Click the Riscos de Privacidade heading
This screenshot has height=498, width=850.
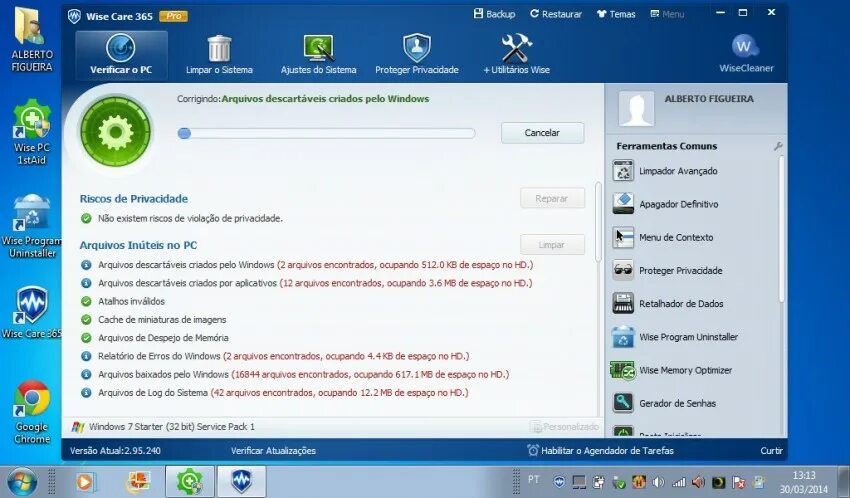134,198
